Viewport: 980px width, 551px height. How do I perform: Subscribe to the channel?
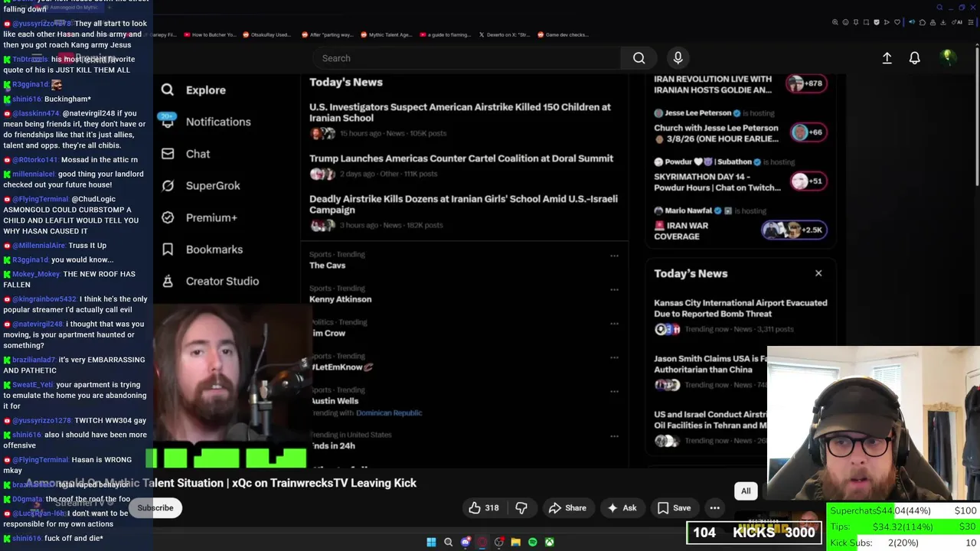click(155, 507)
